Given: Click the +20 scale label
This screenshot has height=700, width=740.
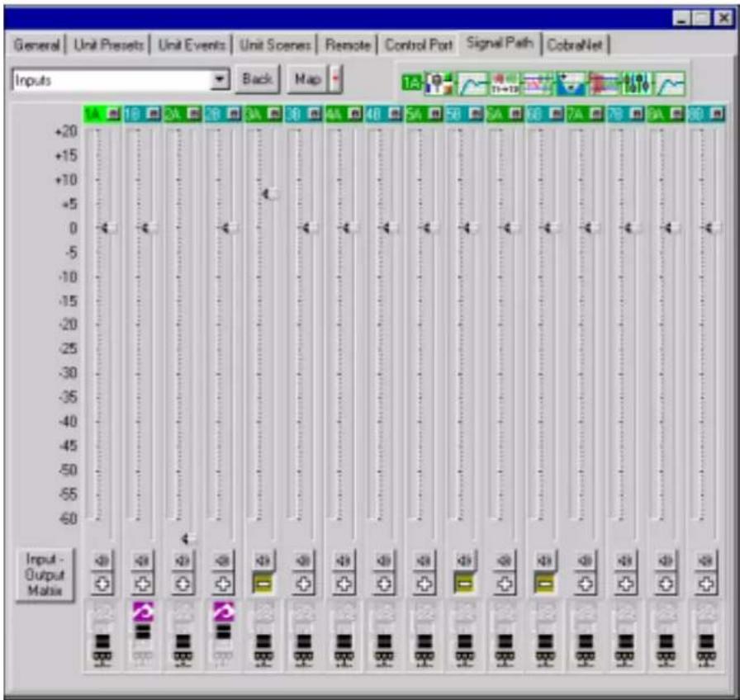Looking at the screenshot, I should tap(65, 131).
